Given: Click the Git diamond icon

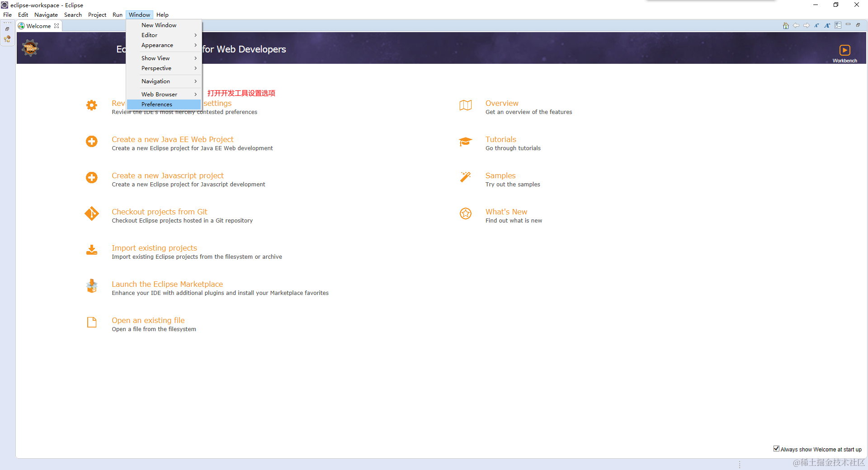Looking at the screenshot, I should tap(92, 214).
